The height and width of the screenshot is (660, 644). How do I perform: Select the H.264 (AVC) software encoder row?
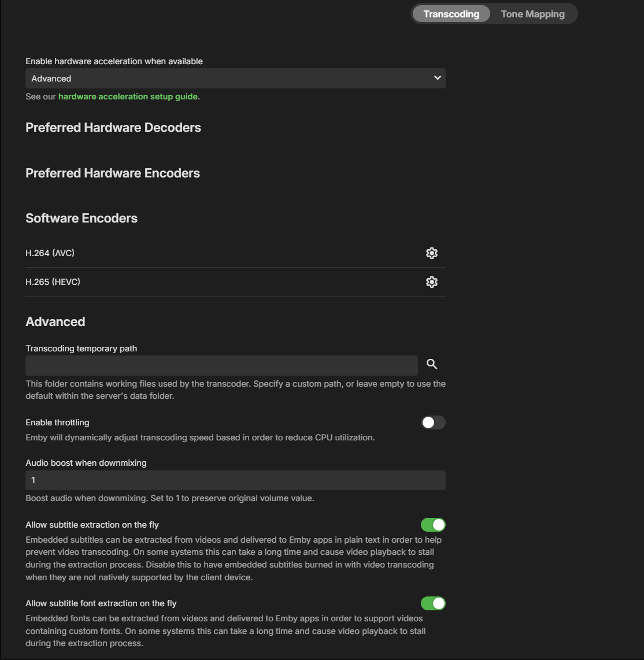[x=235, y=253]
